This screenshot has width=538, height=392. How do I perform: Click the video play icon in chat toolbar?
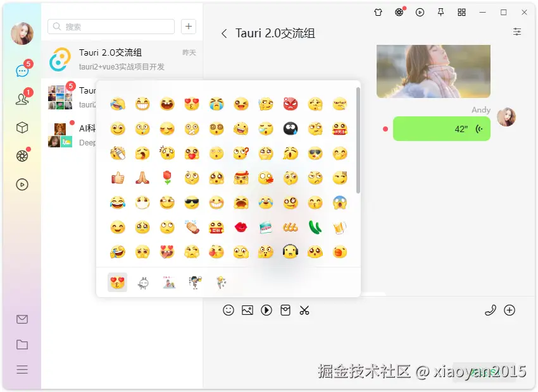(x=266, y=310)
